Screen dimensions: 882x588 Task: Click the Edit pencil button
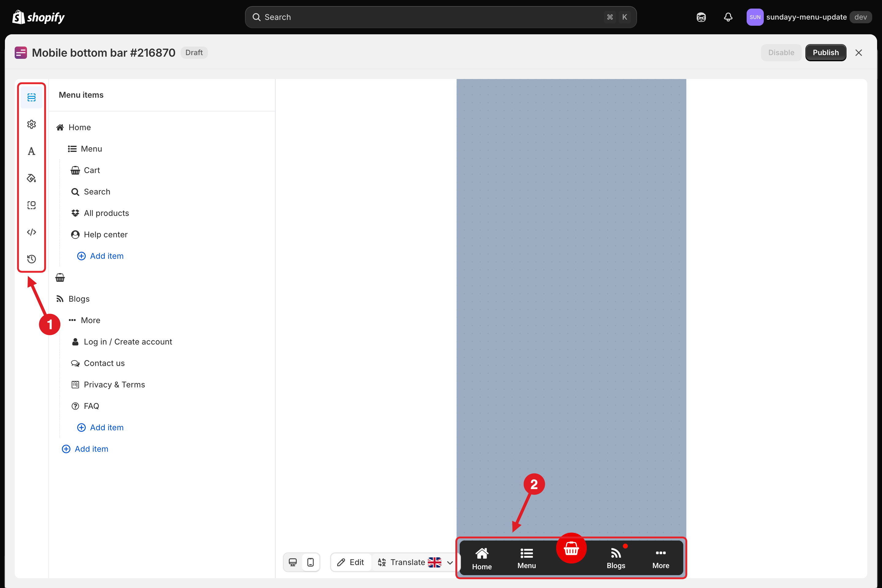click(351, 562)
